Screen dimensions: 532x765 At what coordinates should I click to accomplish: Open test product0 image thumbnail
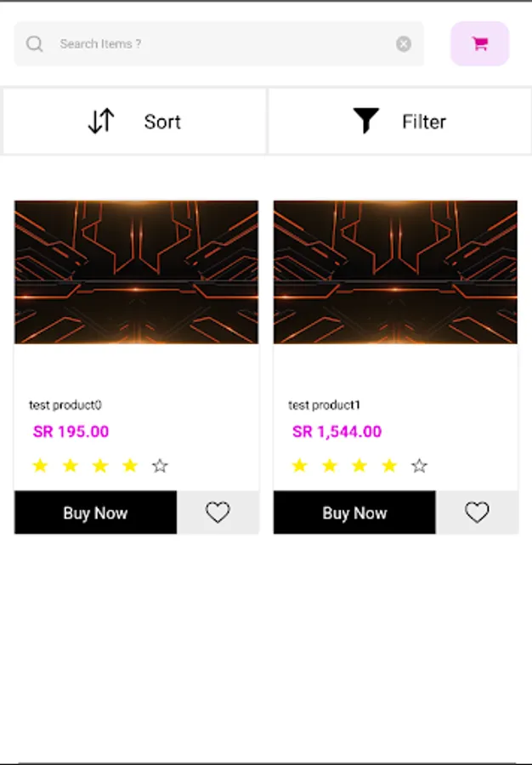(x=137, y=272)
